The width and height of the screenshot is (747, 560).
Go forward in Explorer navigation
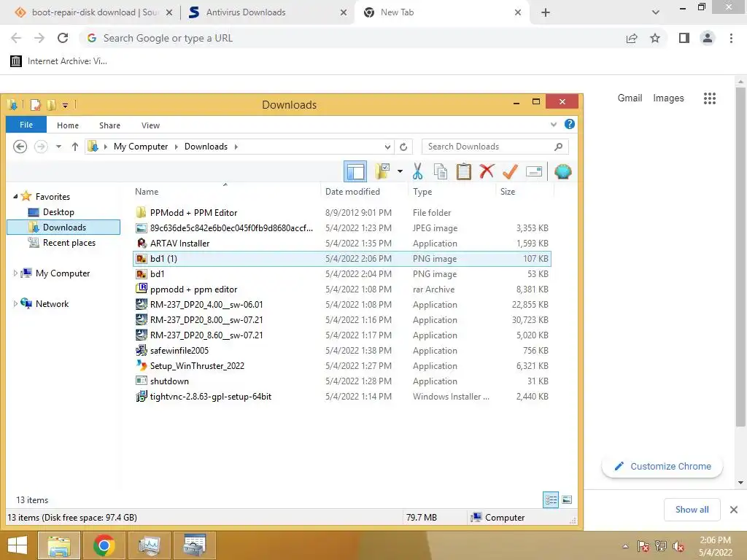(x=41, y=147)
